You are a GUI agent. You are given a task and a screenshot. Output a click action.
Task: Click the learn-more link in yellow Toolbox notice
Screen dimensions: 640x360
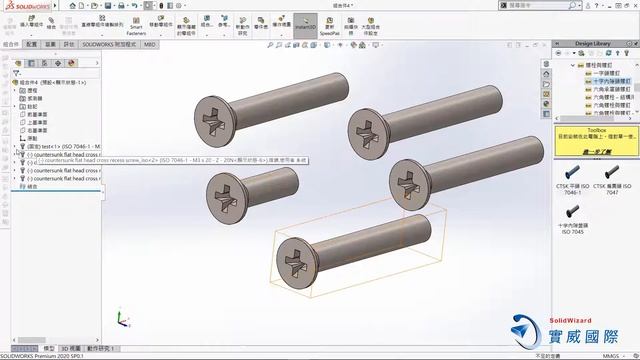[597, 152]
